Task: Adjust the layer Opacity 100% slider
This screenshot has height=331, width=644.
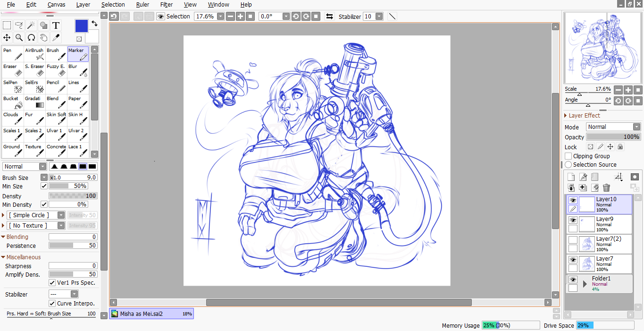Action: click(613, 137)
